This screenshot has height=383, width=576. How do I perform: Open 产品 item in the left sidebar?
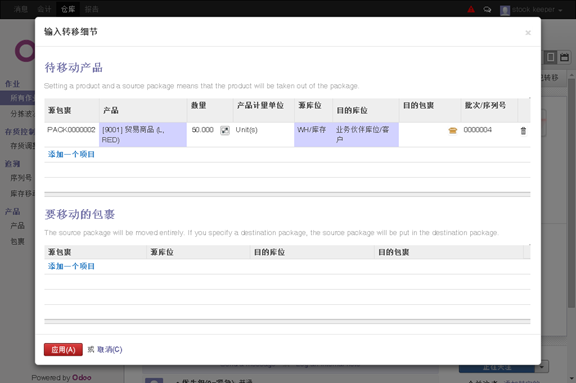(x=17, y=225)
